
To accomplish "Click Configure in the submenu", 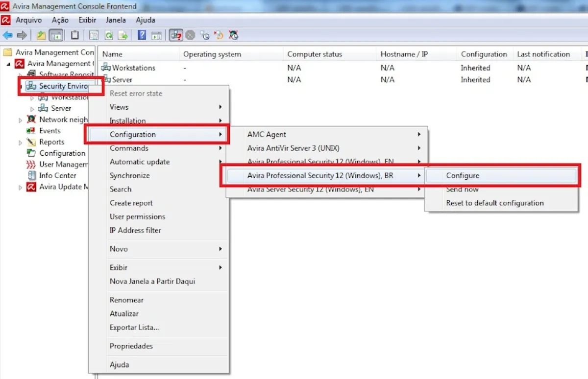I will click(502, 175).
